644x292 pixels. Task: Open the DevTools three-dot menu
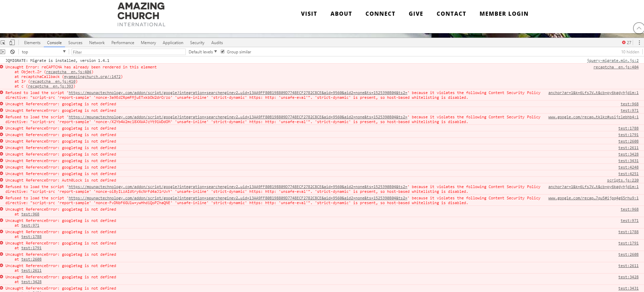click(639, 43)
